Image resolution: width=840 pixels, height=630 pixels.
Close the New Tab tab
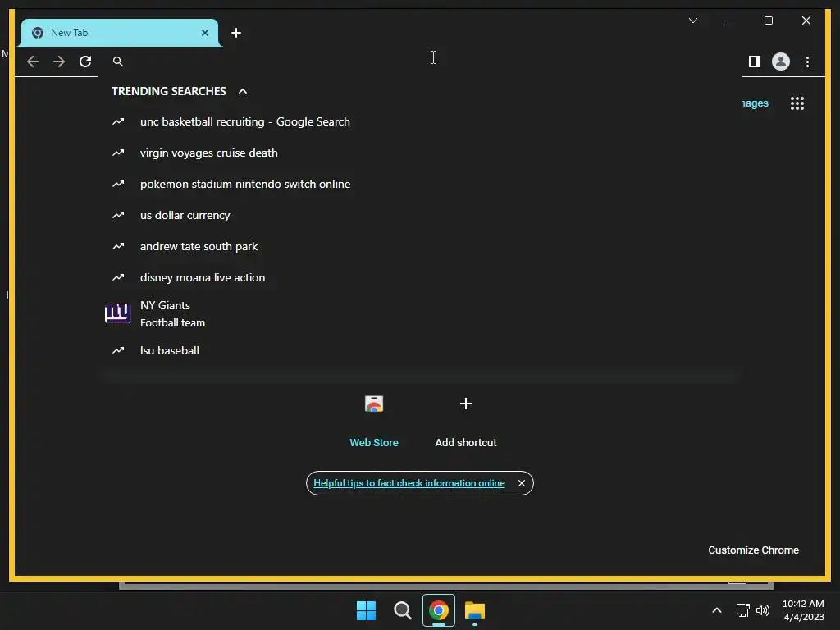pyautogui.click(x=204, y=33)
